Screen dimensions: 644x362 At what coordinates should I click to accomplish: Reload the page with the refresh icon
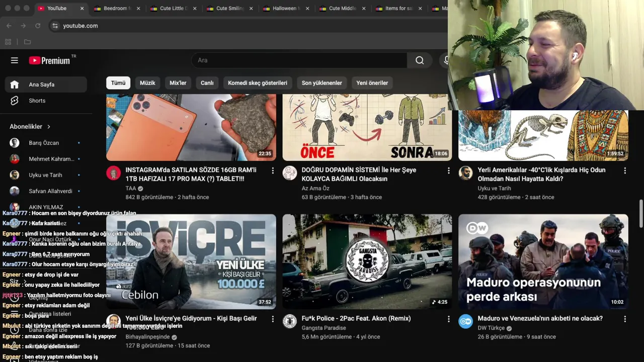coord(38,26)
